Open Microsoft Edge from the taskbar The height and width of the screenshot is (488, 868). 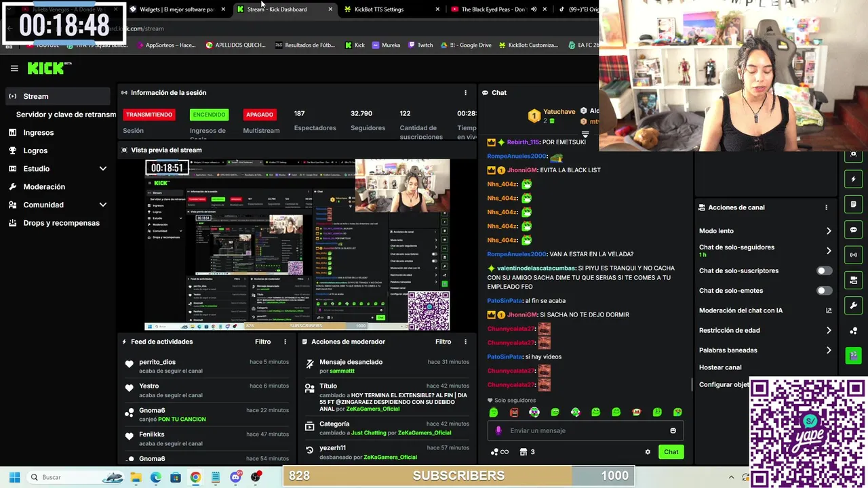click(156, 477)
